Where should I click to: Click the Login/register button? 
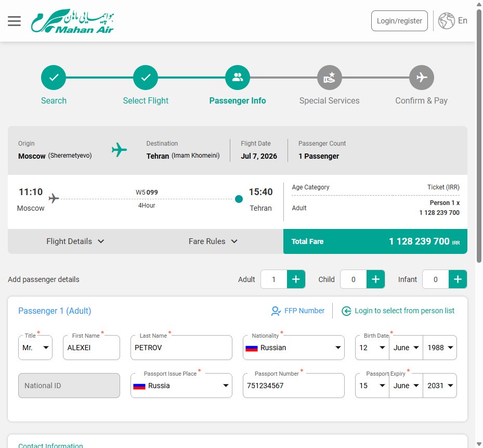399,21
